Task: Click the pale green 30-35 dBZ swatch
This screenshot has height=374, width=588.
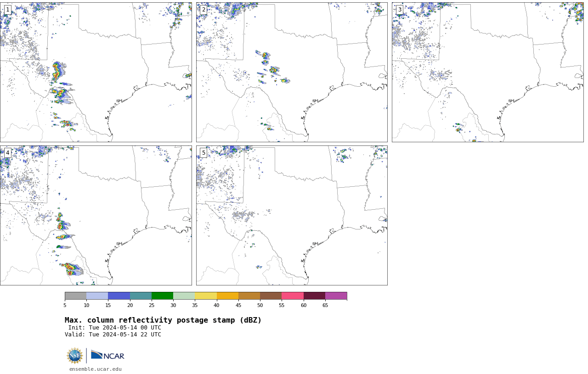Action: pos(184,296)
